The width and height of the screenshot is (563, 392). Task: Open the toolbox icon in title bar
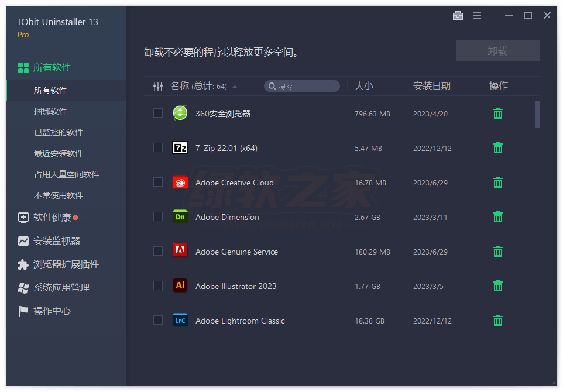(458, 16)
